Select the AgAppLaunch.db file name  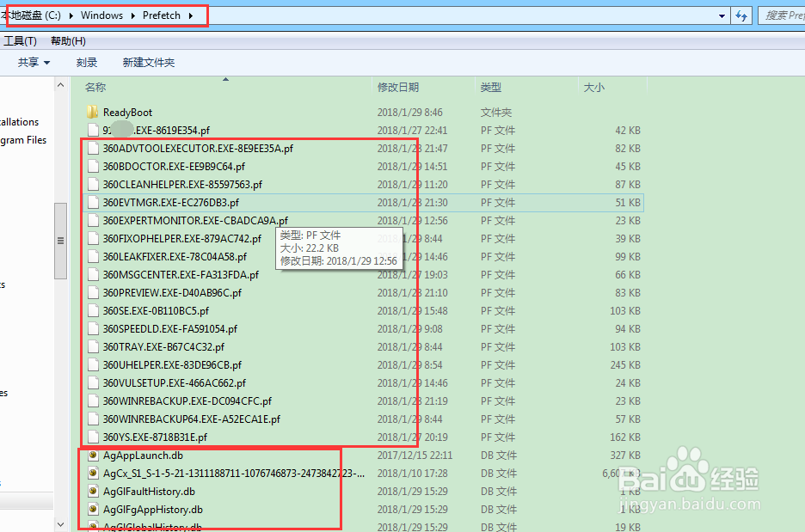143,455
